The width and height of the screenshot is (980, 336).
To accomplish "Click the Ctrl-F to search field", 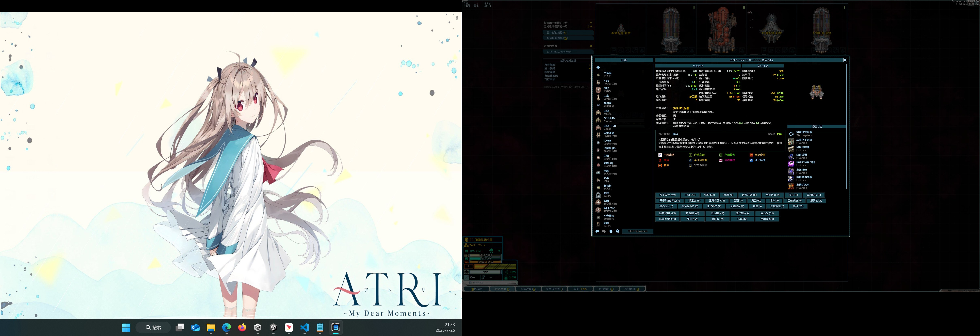I will pos(638,231).
